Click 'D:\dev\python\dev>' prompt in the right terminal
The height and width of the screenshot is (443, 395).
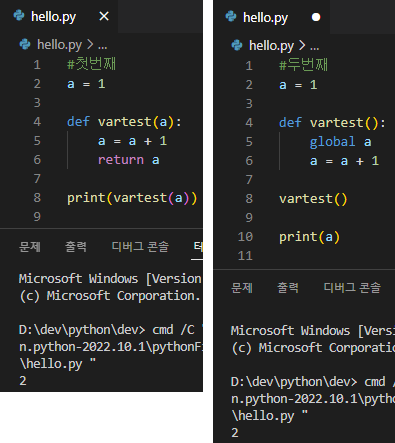(294, 382)
